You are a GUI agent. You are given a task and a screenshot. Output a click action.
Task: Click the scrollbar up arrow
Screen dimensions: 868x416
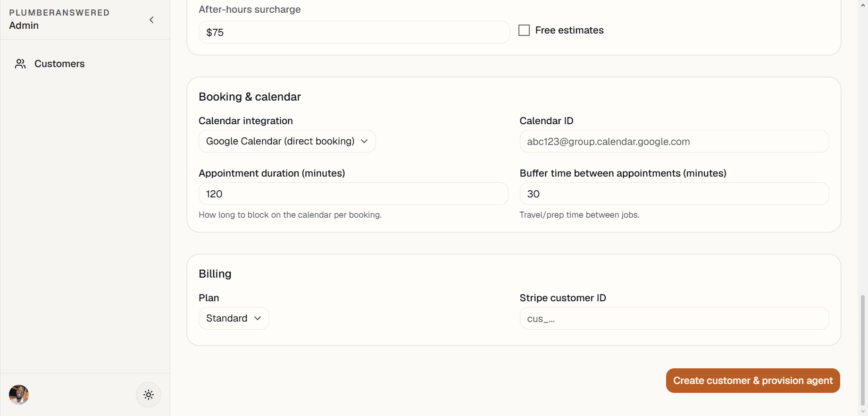click(x=863, y=4)
